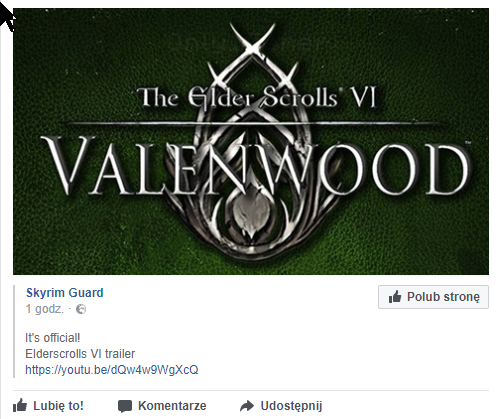
Task: Click the VALENWOOD lettering in the image
Action: coord(257,166)
